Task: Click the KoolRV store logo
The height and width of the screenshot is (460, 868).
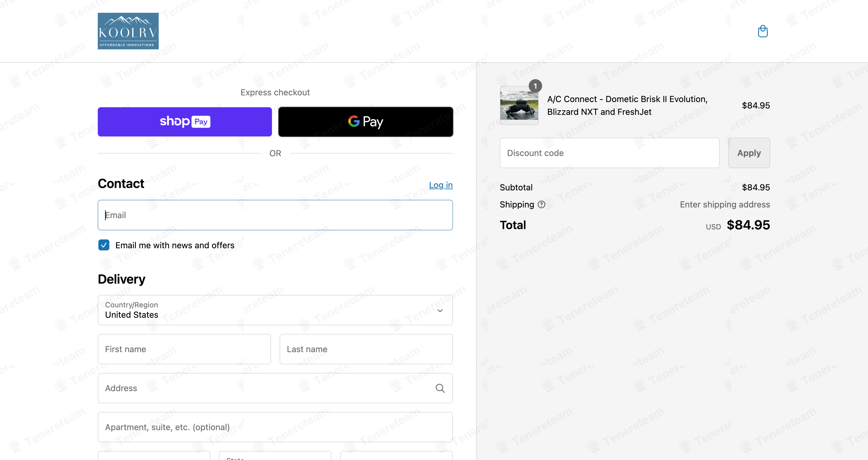Action: (x=128, y=31)
